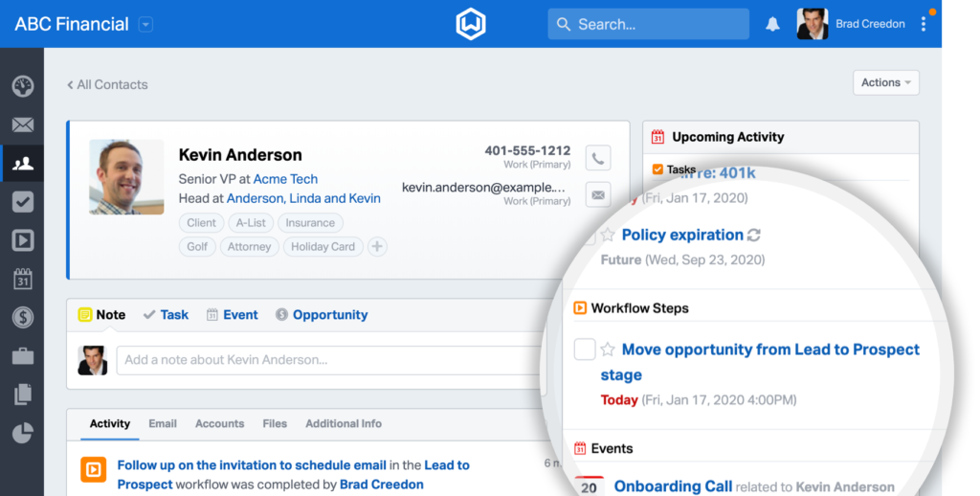Select the Task tab
Image resolution: width=980 pixels, height=496 pixels.
(166, 315)
